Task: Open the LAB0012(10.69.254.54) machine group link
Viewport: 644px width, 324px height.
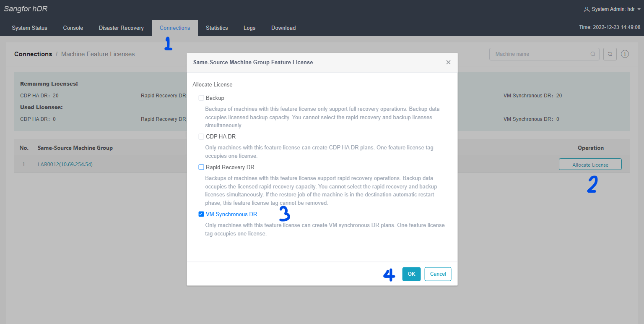Action: coord(65,165)
